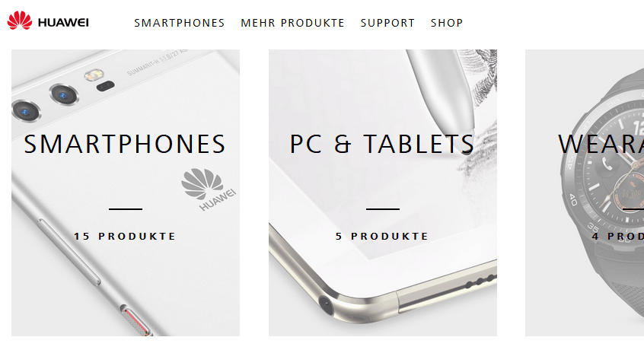Click the divider line under PC & TABLETS

point(383,208)
